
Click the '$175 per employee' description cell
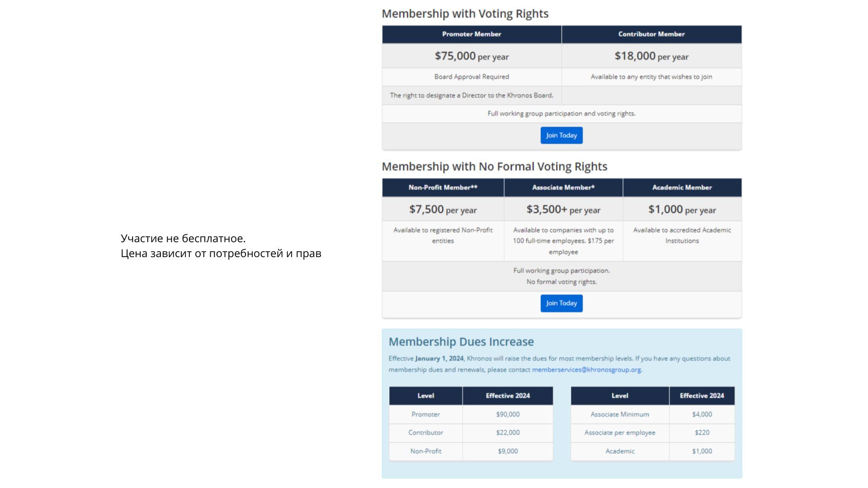(563, 241)
